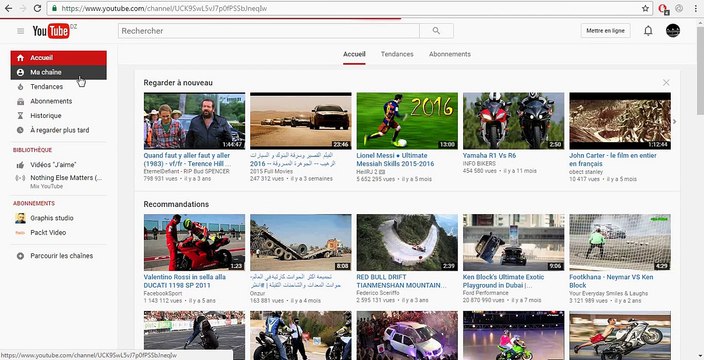Image resolution: width=704 pixels, height=360 pixels.
Task: Click the Abonnements sidebar icon
Action: 20,101
